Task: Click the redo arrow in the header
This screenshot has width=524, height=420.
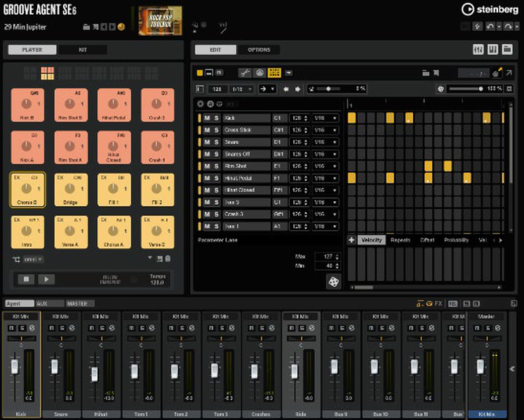Action: pyautogui.click(x=508, y=27)
